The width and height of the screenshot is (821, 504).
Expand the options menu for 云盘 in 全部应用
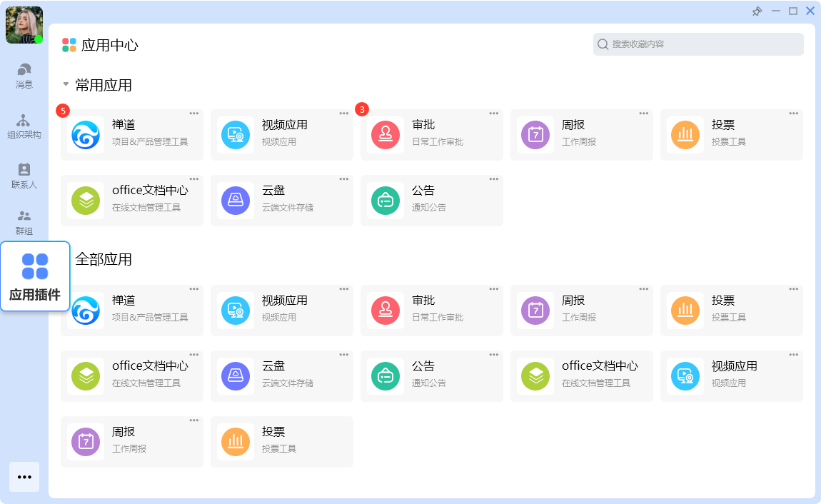[344, 355]
